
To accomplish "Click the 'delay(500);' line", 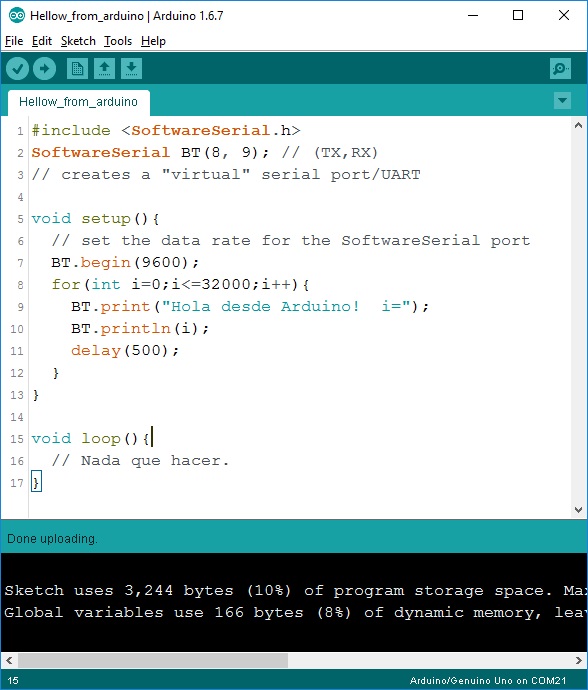I will (x=125, y=351).
